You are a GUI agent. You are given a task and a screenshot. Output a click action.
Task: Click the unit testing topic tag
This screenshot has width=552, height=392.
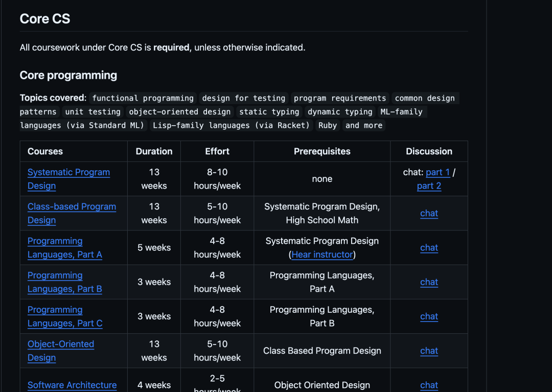pos(93,112)
